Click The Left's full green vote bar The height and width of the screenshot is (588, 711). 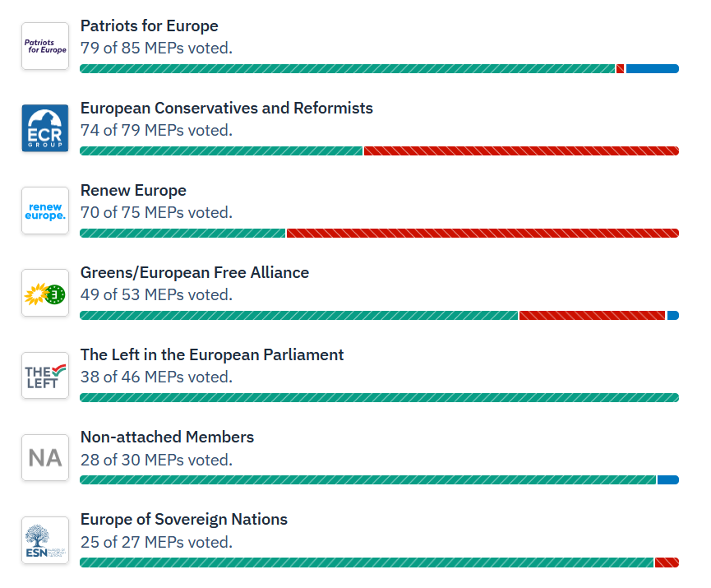[x=379, y=398]
